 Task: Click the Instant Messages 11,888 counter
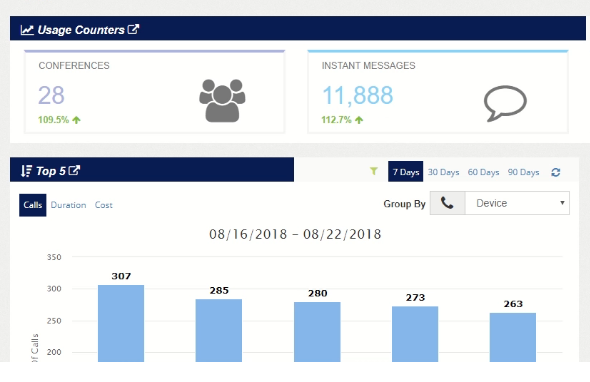coord(357,95)
